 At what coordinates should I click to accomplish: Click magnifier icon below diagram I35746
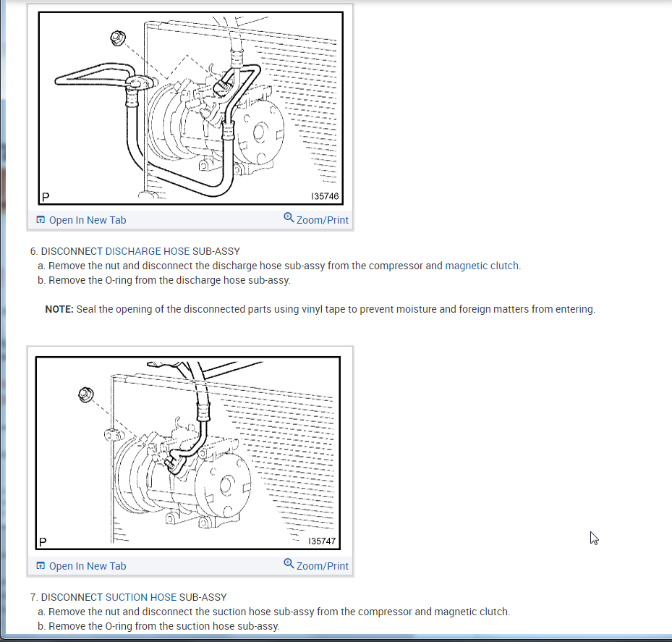pyautogui.click(x=289, y=218)
